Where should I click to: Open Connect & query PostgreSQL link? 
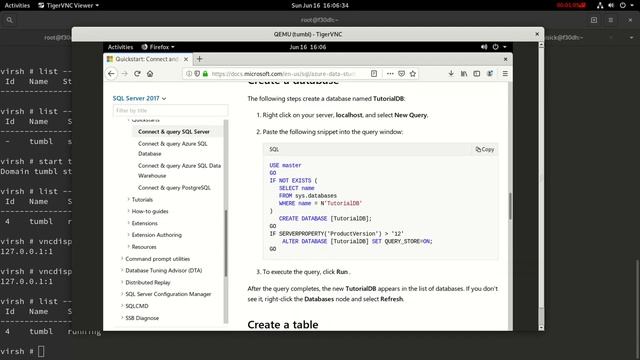[174, 188]
